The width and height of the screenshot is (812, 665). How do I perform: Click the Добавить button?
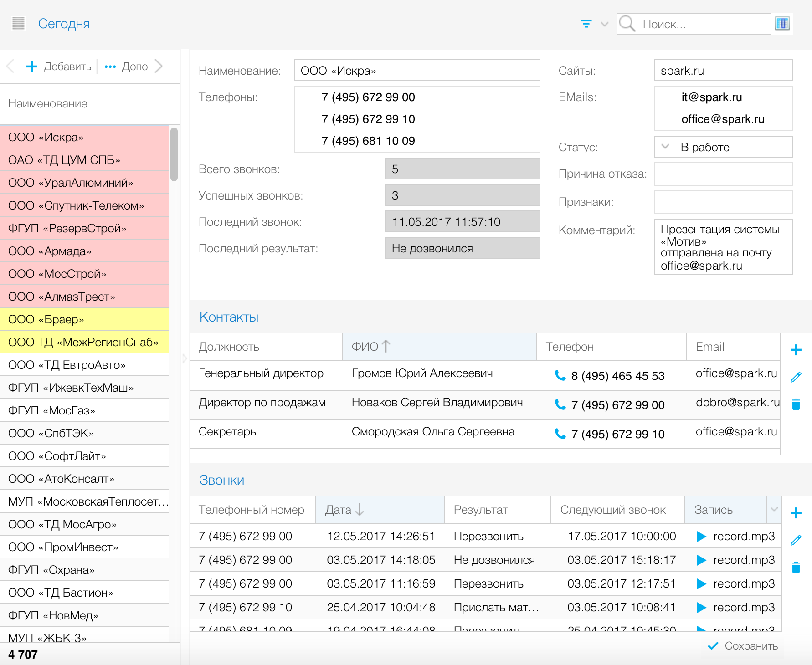(59, 66)
